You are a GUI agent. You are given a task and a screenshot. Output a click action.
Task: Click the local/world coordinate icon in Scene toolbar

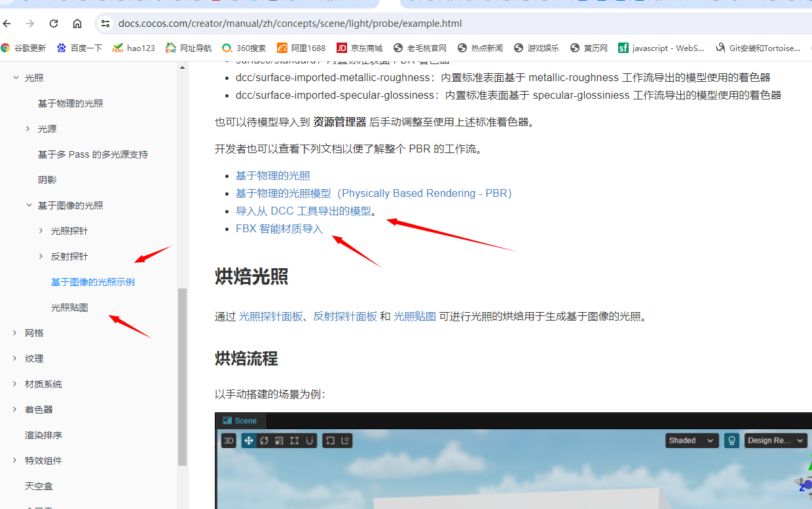point(345,440)
